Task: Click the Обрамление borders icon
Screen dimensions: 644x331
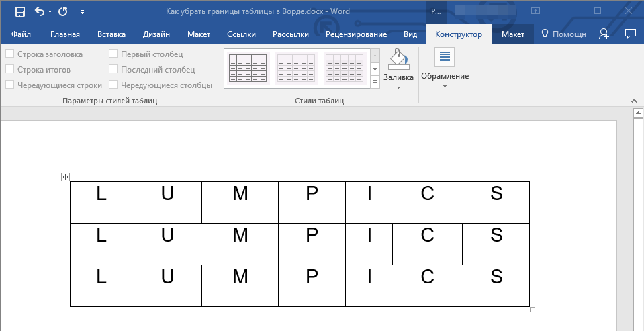Action: [444, 58]
